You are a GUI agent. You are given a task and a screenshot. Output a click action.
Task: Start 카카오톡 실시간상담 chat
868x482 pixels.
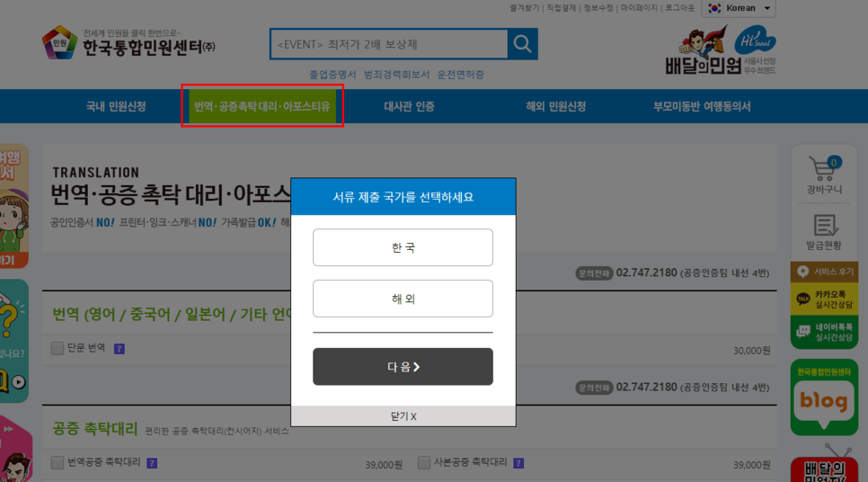coord(824,299)
